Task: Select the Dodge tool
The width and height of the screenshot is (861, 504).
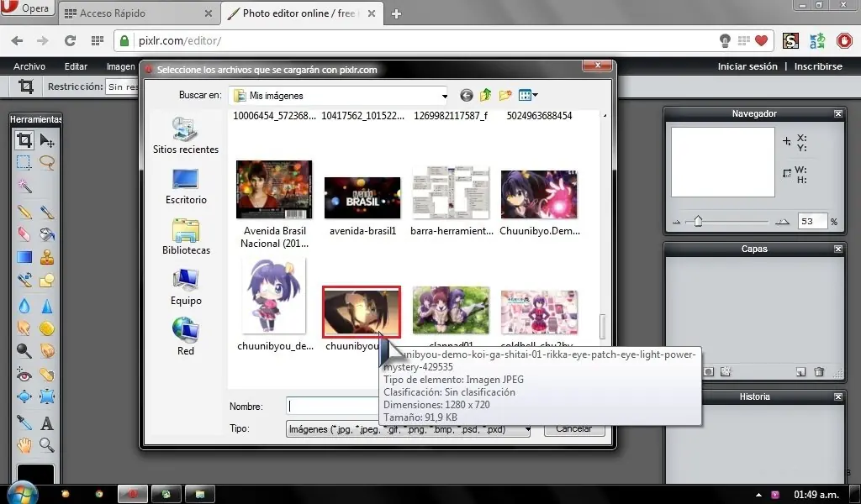Action: 24,350
